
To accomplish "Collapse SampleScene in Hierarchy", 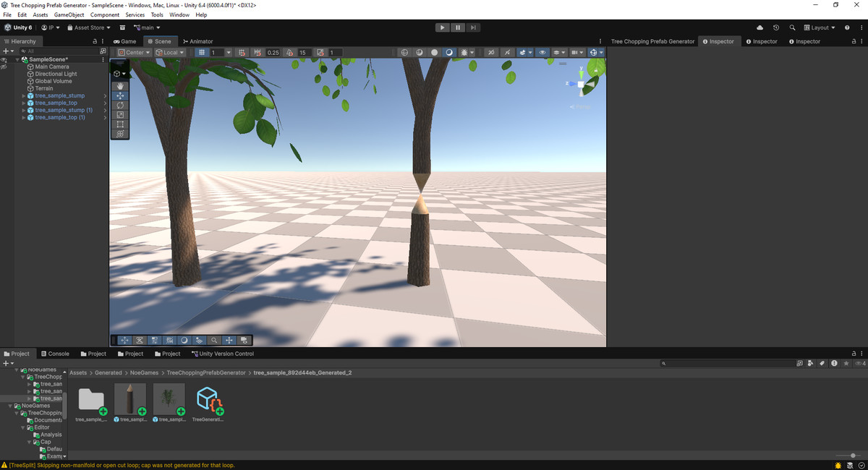I will (x=17, y=59).
